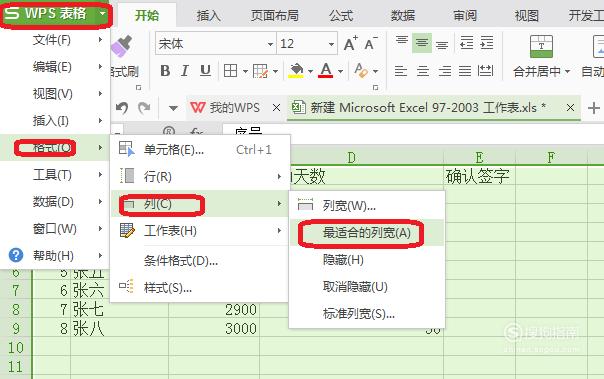Close the 我的WPS tab
The image size is (604, 379).
[x=276, y=108]
